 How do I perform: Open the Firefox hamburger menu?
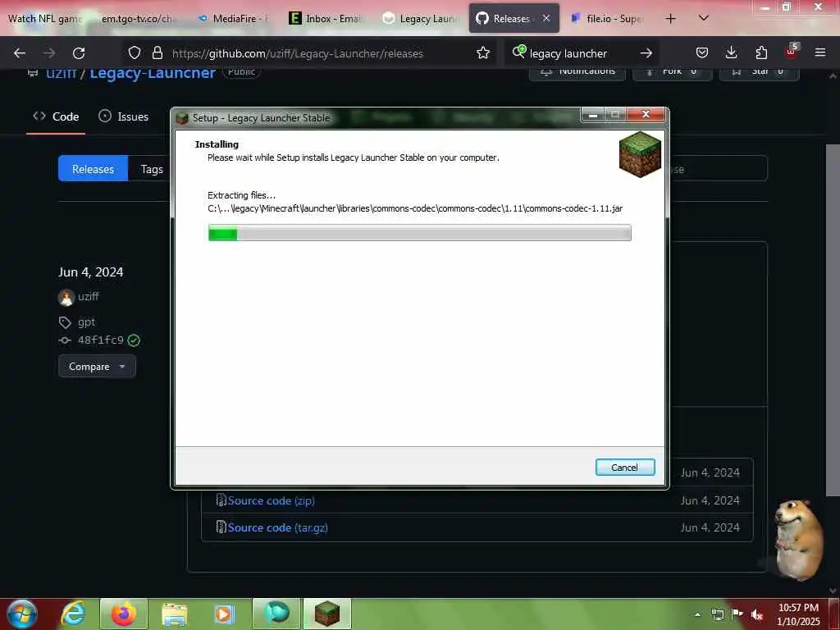(x=820, y=52)
